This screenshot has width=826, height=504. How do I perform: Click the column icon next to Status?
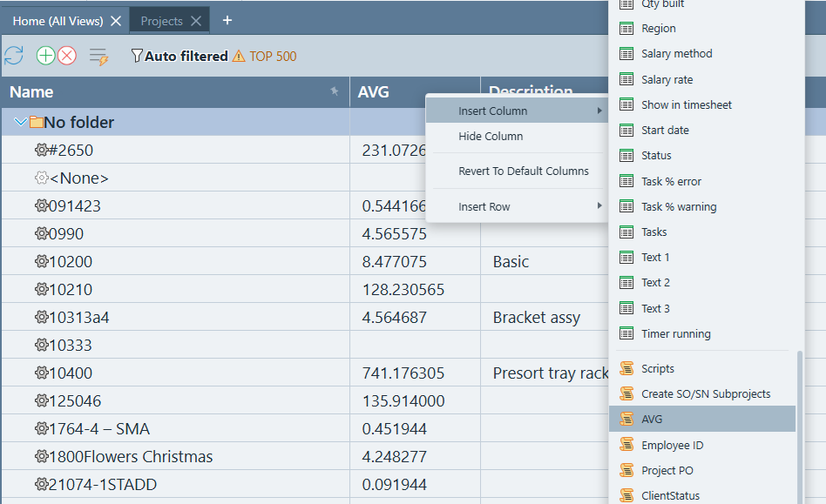point(626,156)
